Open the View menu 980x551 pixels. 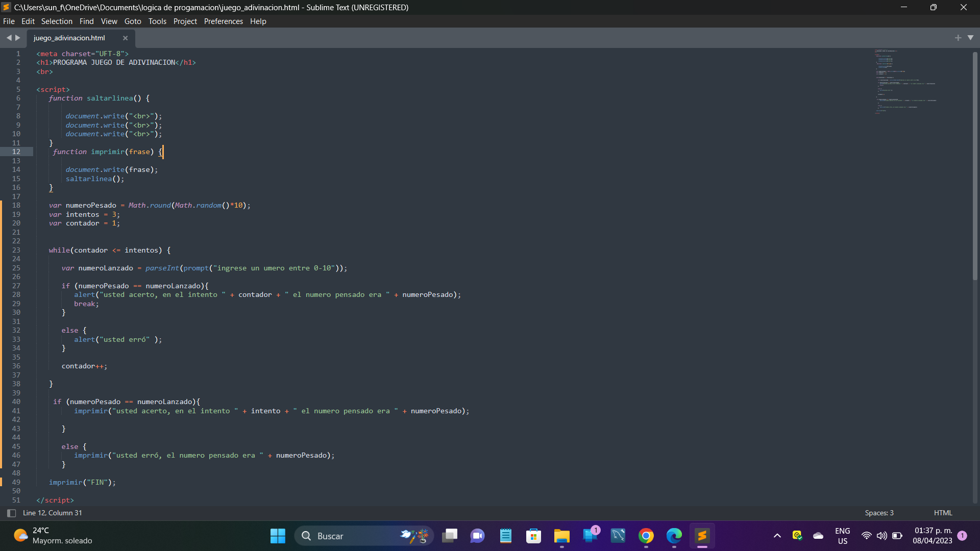coord(109,21)
